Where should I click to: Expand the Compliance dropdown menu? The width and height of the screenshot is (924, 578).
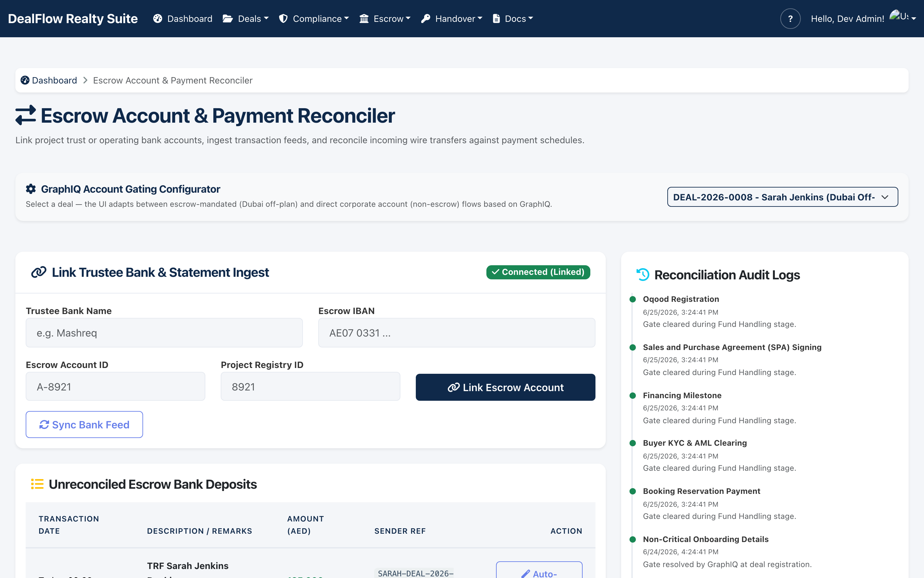[x=314, y=18]
